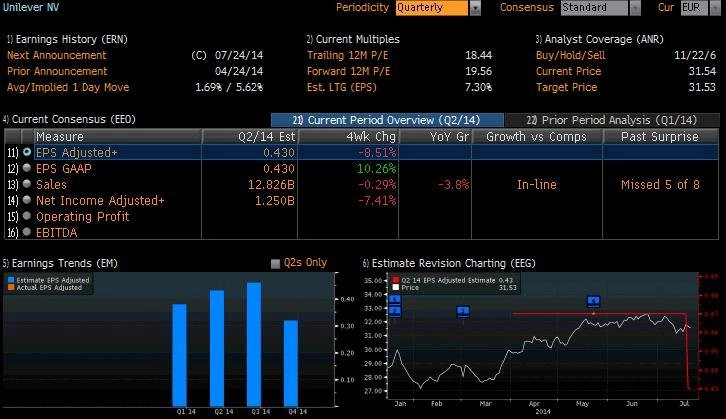Viewport: 726px width, 419px height.
Task: Click the white Price legend swatch
Action: [x=396, y=288]
